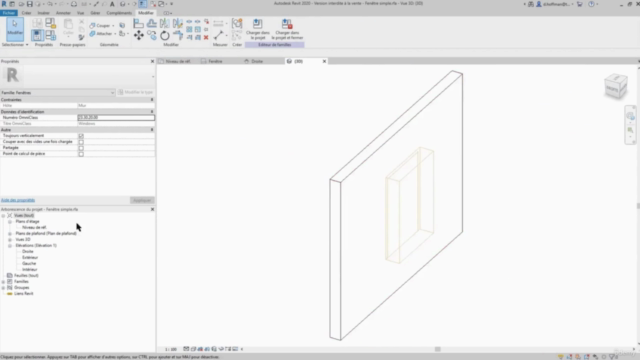This screenshot has height=360, width=640.
Task: Click the visual style icon in view control bar
Action: [193, 349]
